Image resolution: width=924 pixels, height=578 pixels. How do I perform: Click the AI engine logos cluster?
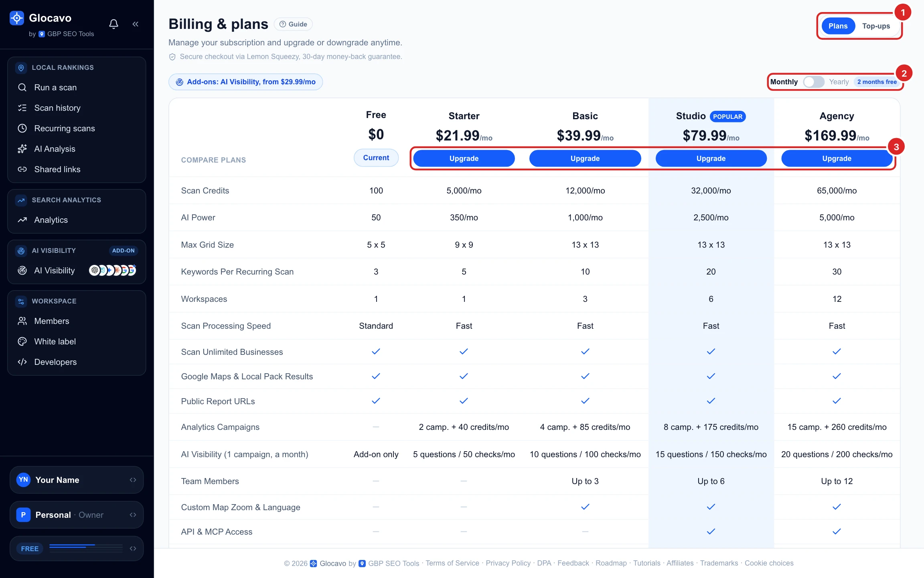tap(113, 271)
